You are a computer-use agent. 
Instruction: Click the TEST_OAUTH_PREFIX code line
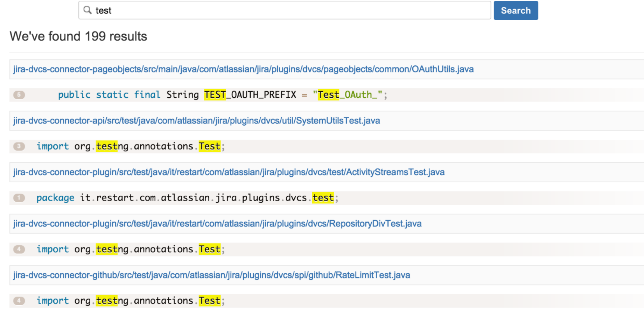pyautogui.click(x=223, y=94)
